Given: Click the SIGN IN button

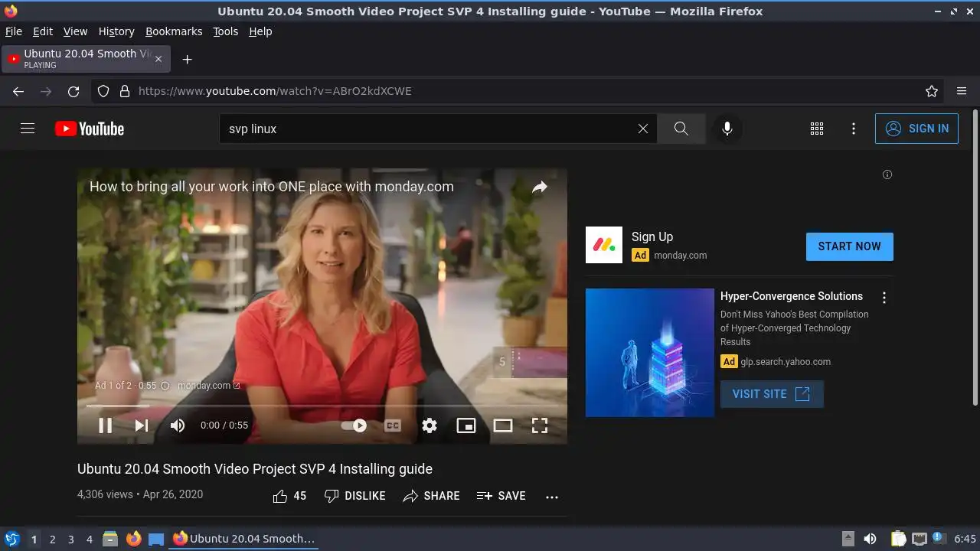Looking at the screenshot, I should [916, 129].
